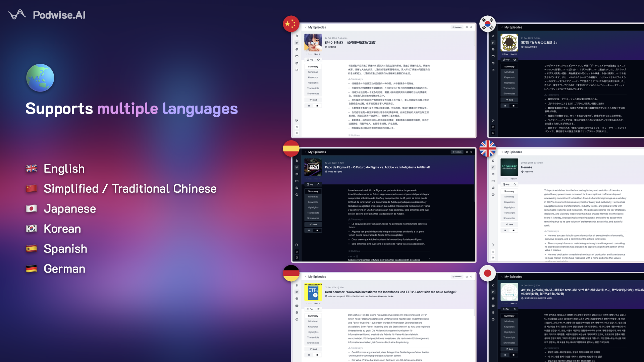This screenshot has width=644, height=362.
Task: Click Send button in the Hermès panel
Action: click(509, 225)
